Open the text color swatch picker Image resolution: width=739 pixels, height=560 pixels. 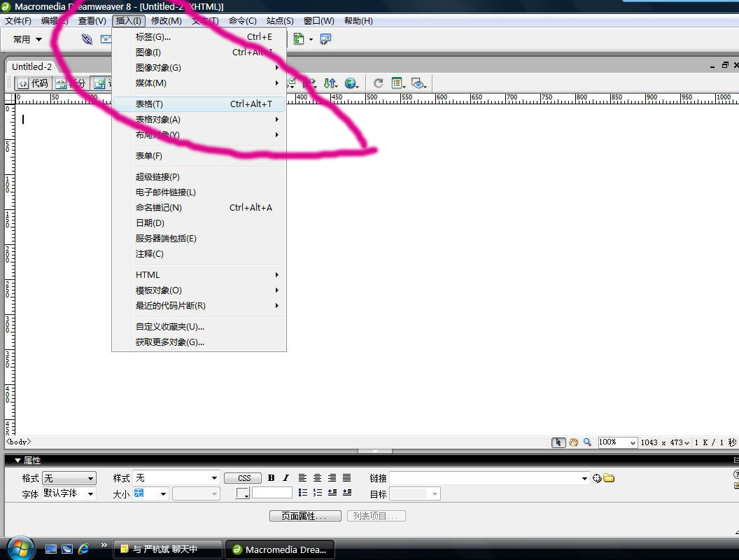pyautogui.click(x=242, y=493)
